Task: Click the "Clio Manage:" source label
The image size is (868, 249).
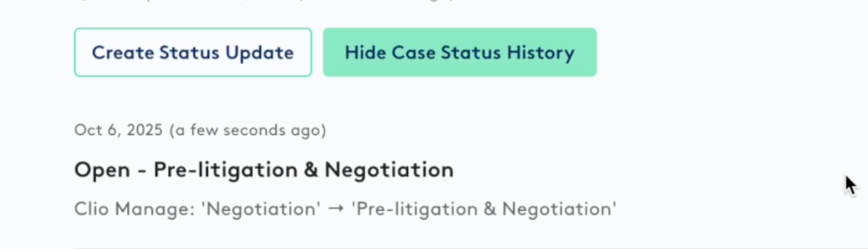Action: coord(134,209)
